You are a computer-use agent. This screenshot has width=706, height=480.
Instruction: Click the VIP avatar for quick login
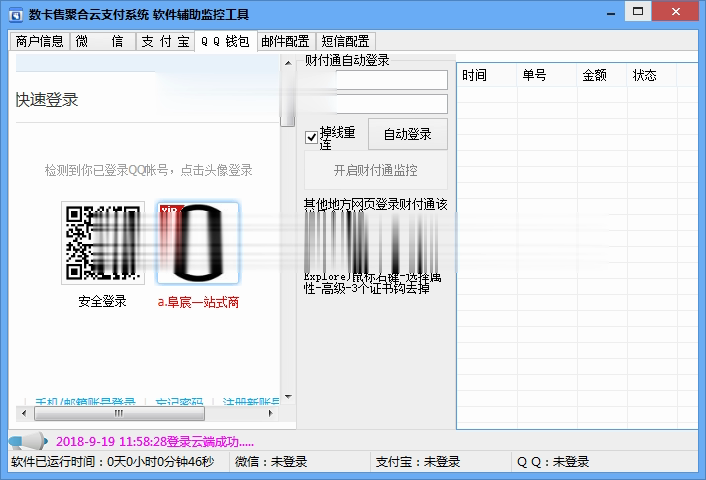click(x=198, y=243)
